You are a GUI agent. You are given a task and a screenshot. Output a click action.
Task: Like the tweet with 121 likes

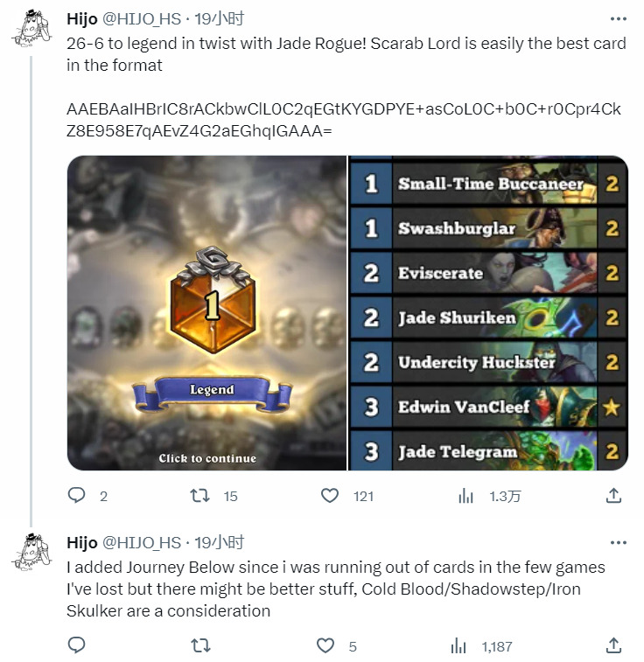point(330,496)
